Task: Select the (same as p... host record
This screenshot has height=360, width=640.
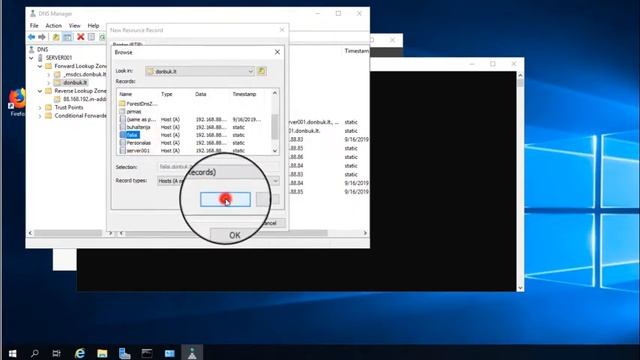Action: pyautogui.click(x=138, y=120)
